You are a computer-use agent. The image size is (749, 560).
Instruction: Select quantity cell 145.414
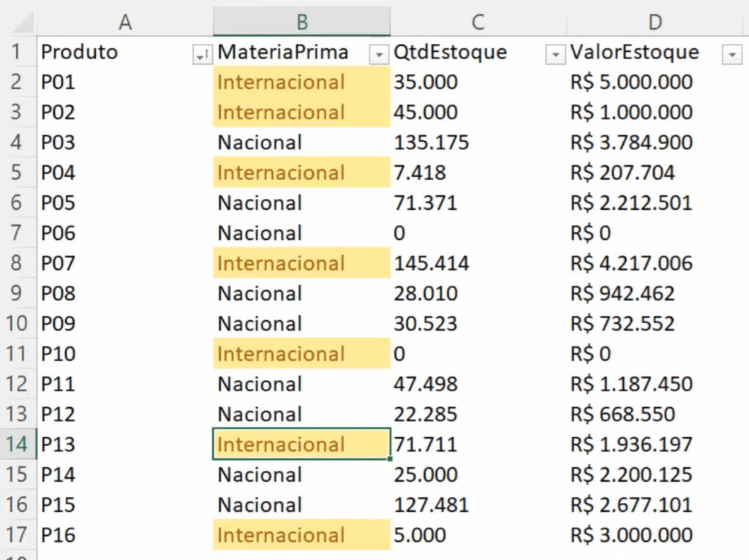click(478, 263)
